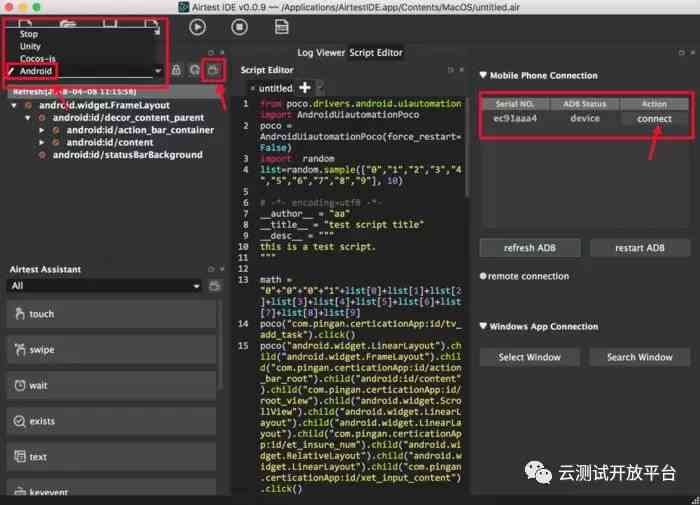Stop the script with the toolbar stop button
This screenshot has width=700, height=505.
(239, 27)
